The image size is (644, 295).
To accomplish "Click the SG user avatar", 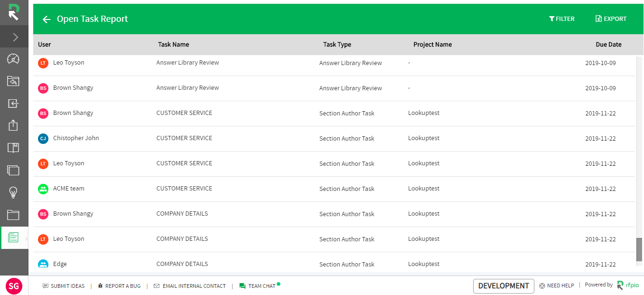I will click(x=14, y=286).
